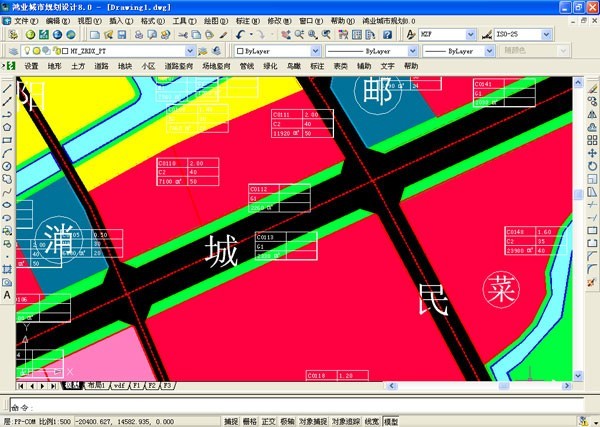Select the Rotate modify tool
Viewport: 600px width, 427px height.
pyautogui.click(x=592, y=166)
